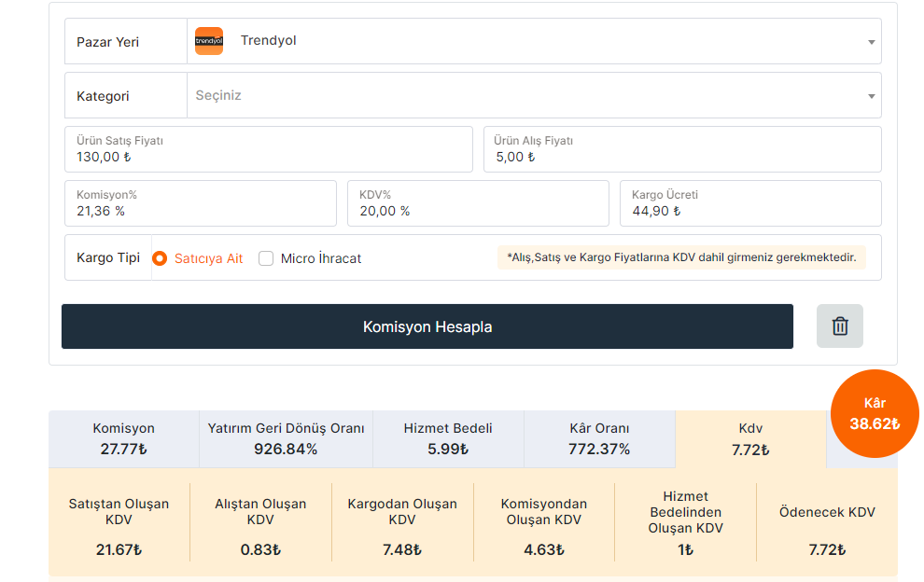Focus the Komisyon% input field
Screen dimensions: 924x582
pos(201,203)
